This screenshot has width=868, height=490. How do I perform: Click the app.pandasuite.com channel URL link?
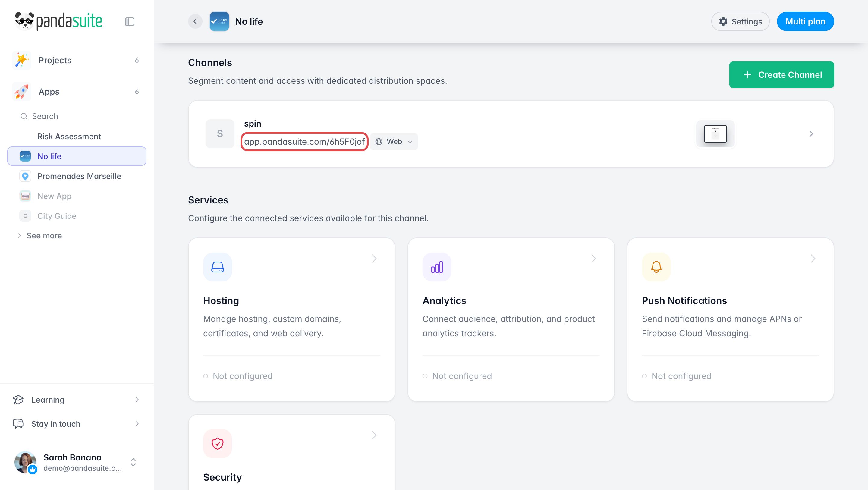point(304,142)
